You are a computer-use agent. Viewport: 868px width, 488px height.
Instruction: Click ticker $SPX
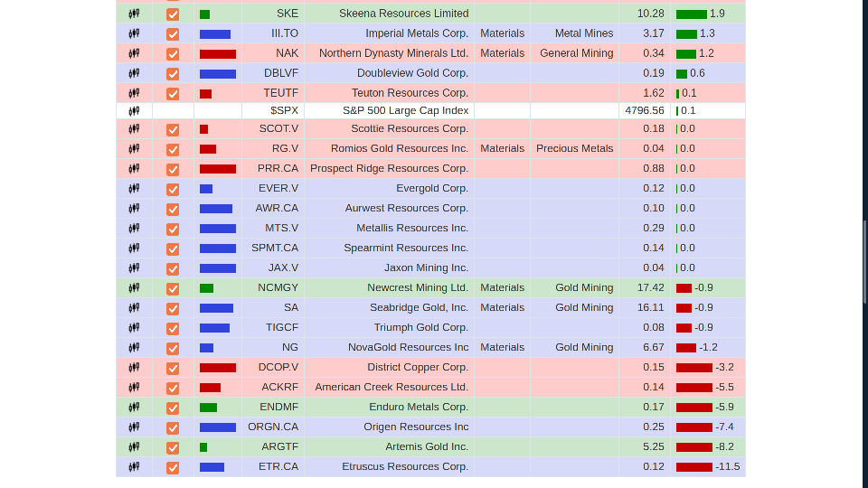pos(285,110)
